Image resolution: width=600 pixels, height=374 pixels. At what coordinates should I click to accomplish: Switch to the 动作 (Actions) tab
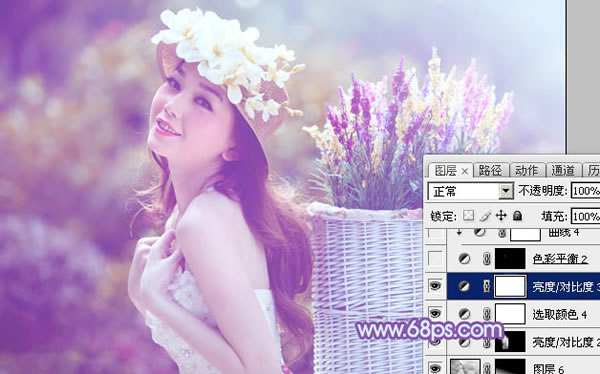527,170
